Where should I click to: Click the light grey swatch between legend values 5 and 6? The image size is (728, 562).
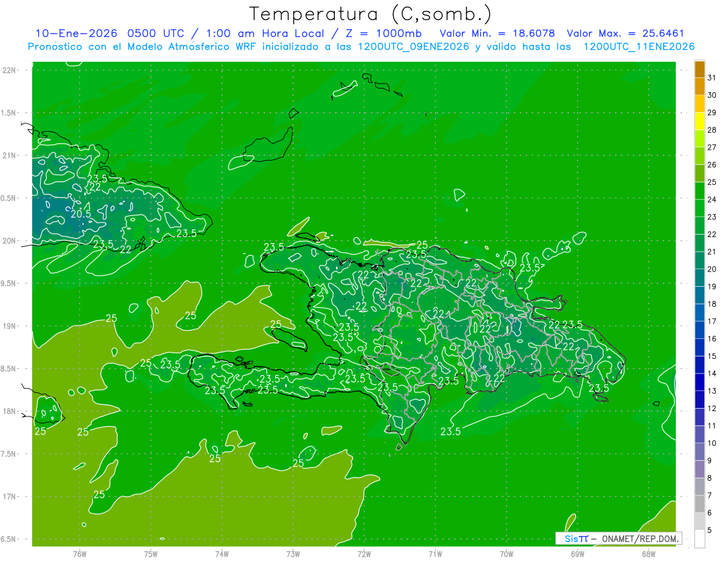[x=699, y=521]
